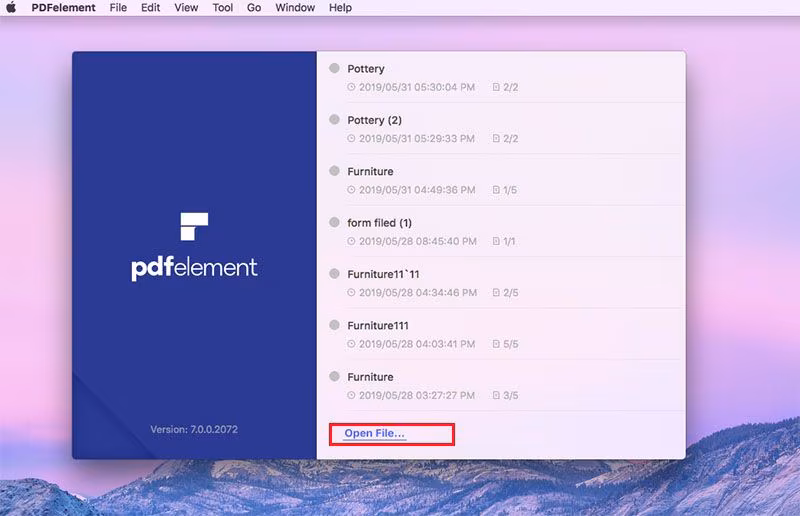Click the gray dot beside Furniture11`11
The width and height of the screenshot is (800, 516).
tap(334, 274)
